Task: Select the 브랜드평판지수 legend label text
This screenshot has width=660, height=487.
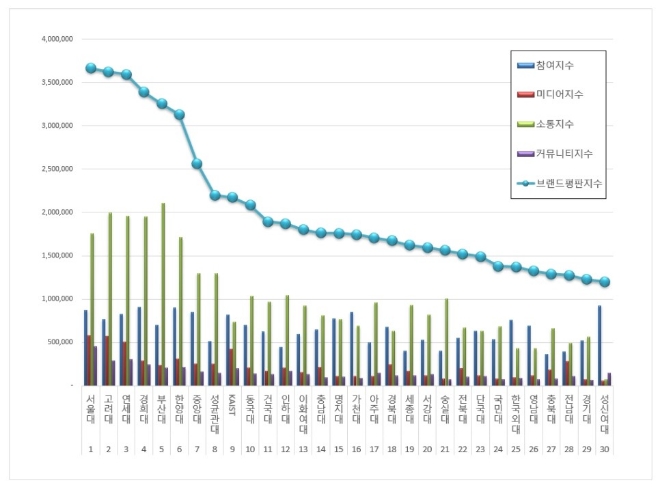Action: tap(574, 183)
